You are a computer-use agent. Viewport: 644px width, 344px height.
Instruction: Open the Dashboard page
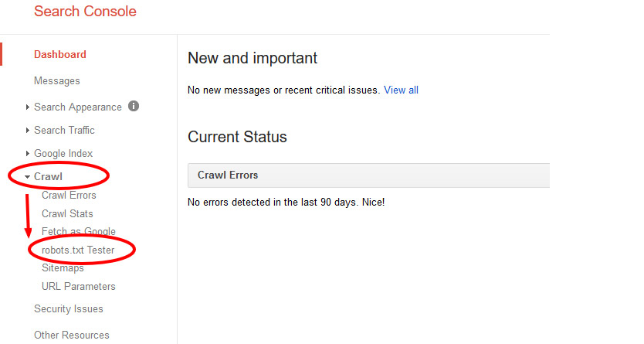point(60,54)
